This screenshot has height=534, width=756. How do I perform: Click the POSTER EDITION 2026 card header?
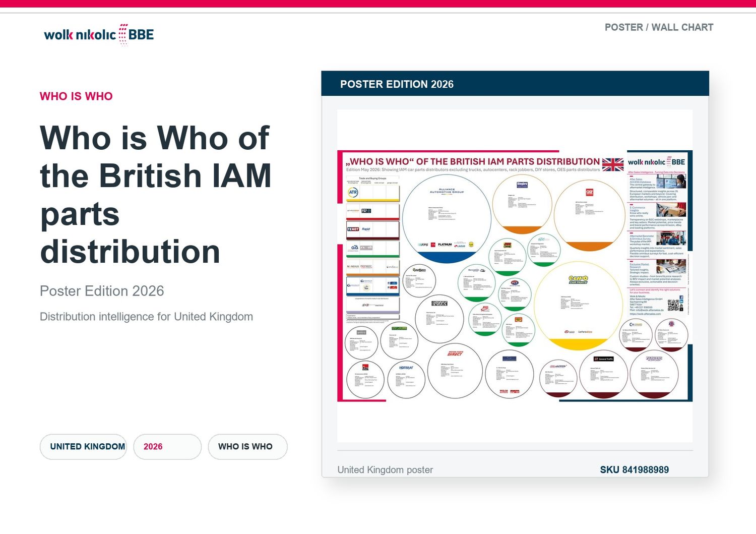point(515,84)
